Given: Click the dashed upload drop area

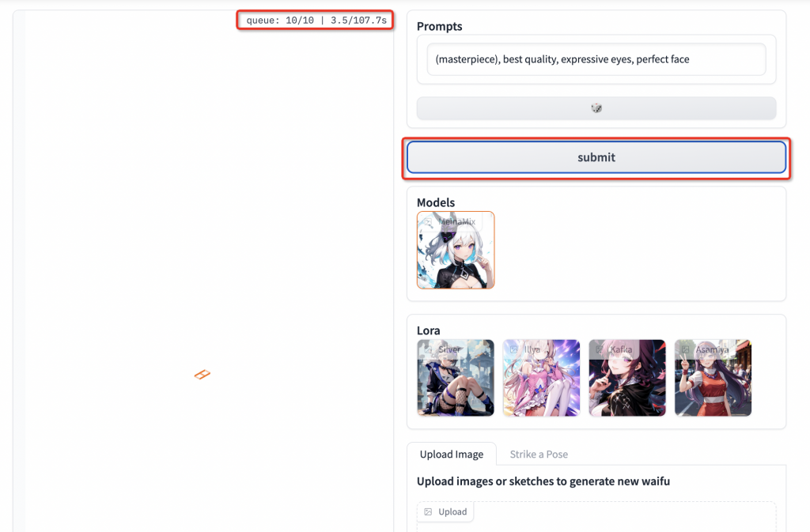Looking at the screenshot, I should [x=596, y=516].
